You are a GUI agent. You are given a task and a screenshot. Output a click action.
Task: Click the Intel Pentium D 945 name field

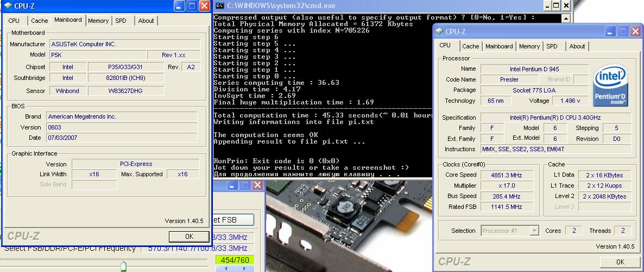pyautogui.click(x=534, y=69)
